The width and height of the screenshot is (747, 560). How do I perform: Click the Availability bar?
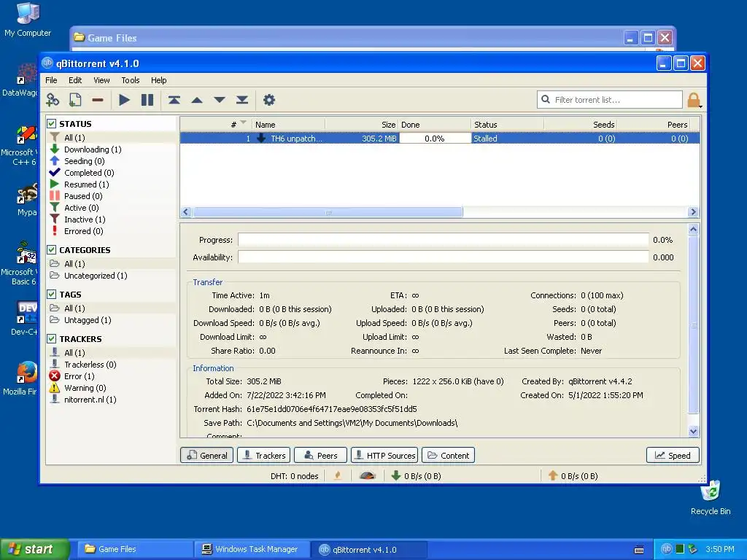[443, 257]
